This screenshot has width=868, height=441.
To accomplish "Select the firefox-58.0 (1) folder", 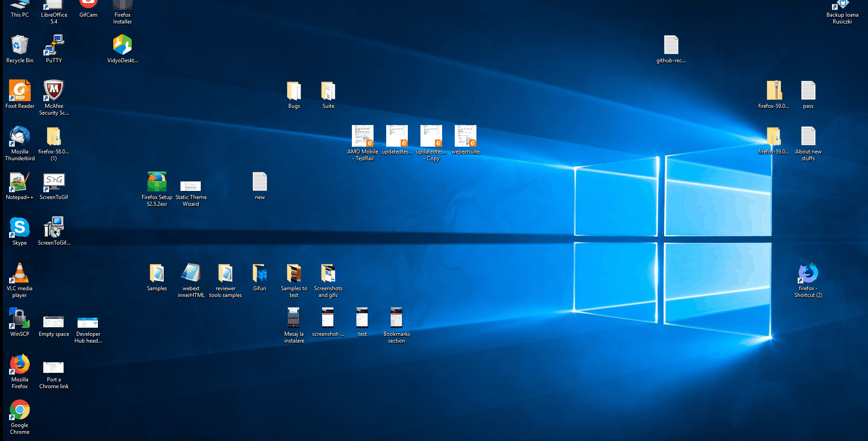I will coord(54,144).
